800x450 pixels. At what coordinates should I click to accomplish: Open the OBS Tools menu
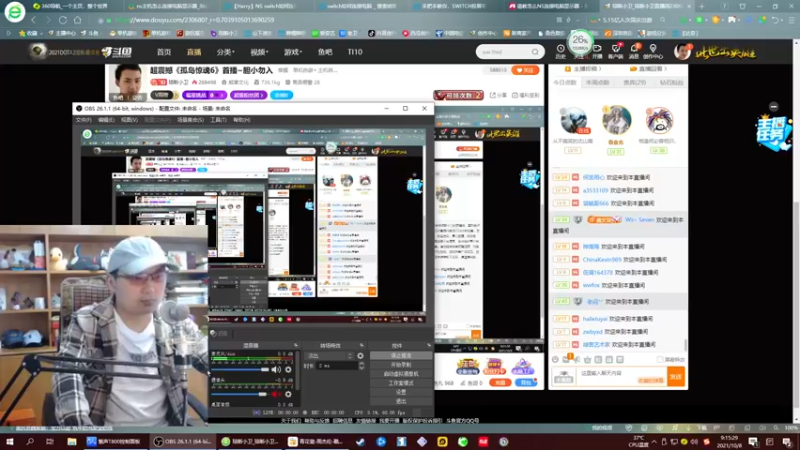[x=218, y=120]
